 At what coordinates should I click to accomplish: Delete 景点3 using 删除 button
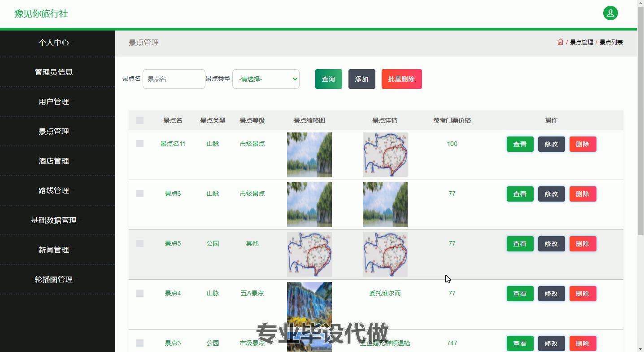point(583,343)
